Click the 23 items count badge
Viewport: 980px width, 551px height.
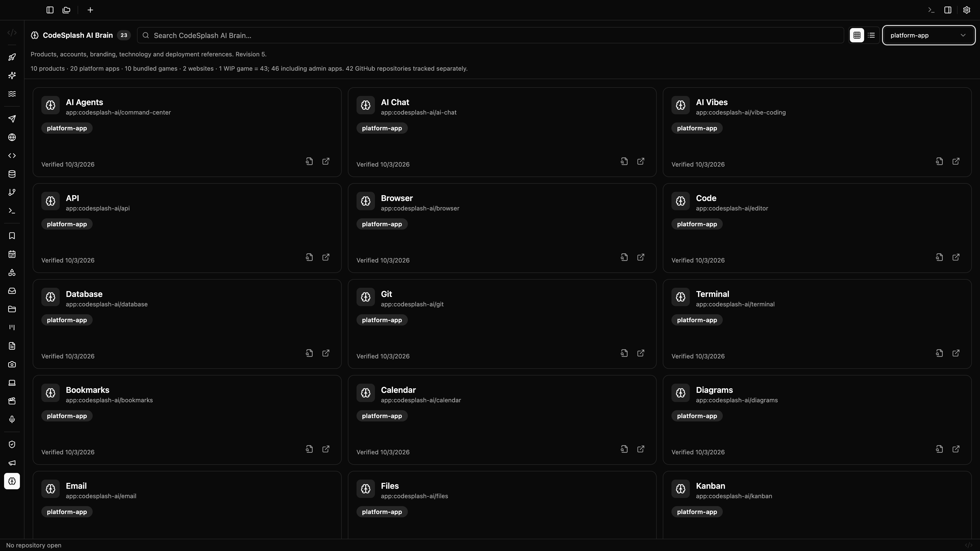click(x=124, y=35)
